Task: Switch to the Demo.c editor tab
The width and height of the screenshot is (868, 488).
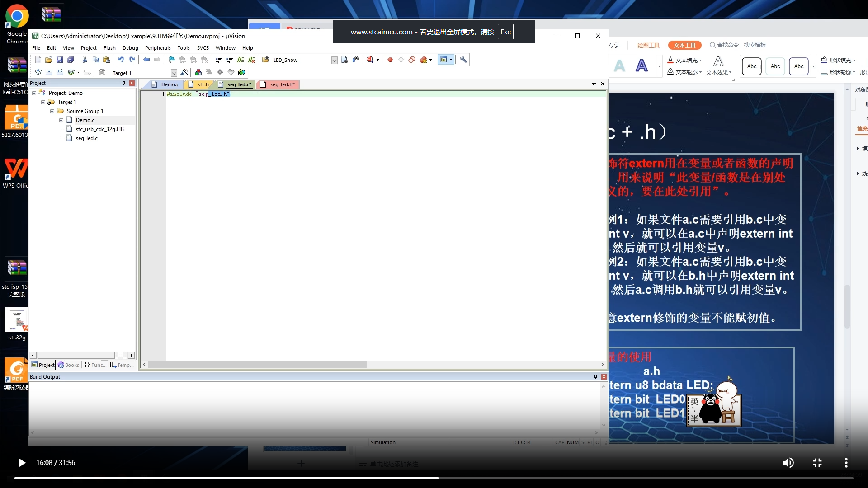Action: pyautogui.click(x=165, y=84)
